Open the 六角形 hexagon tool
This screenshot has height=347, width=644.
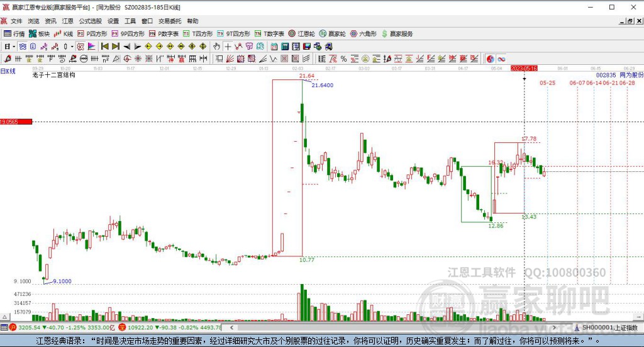364,34
